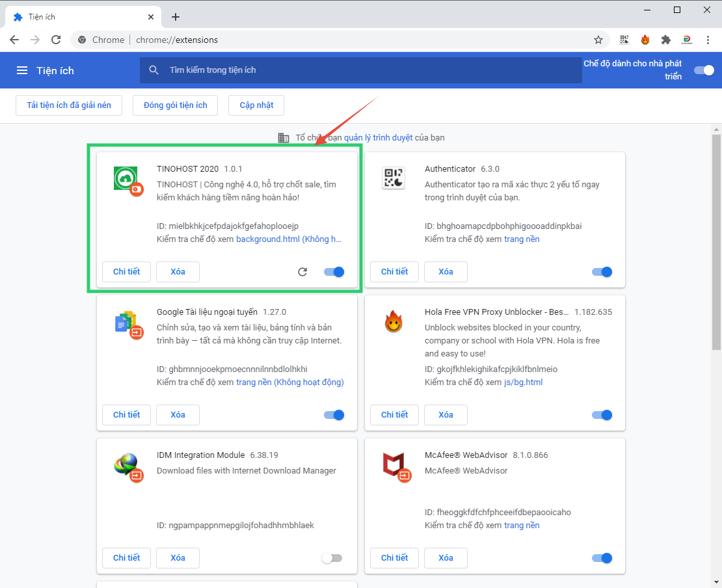Bookmark this page with star icon
Screen dimensions: 722x588
point(598,40)
